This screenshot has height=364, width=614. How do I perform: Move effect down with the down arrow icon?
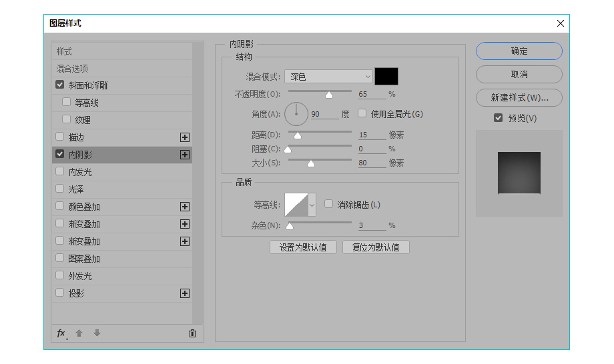(97, 333)
